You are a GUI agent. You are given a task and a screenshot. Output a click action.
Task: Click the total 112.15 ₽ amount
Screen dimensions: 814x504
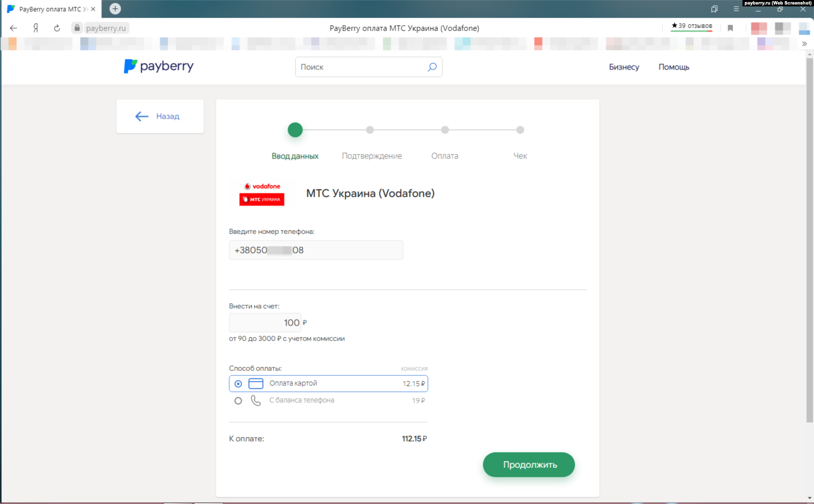click(x=414, y=439)
